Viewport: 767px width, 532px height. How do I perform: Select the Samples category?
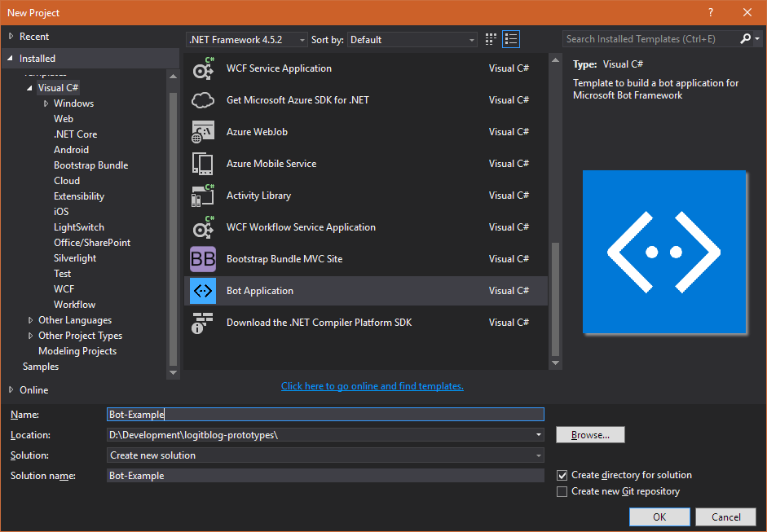(x=41, y=367)
